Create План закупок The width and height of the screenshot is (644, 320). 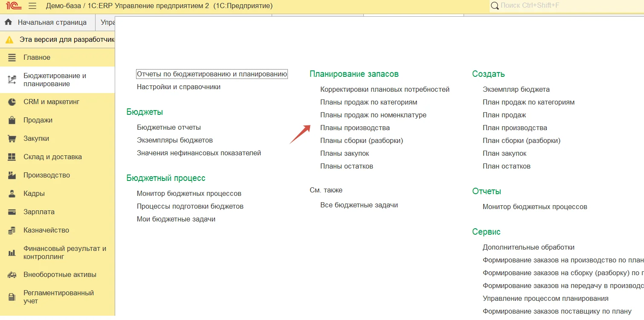(x=505, y=154)
